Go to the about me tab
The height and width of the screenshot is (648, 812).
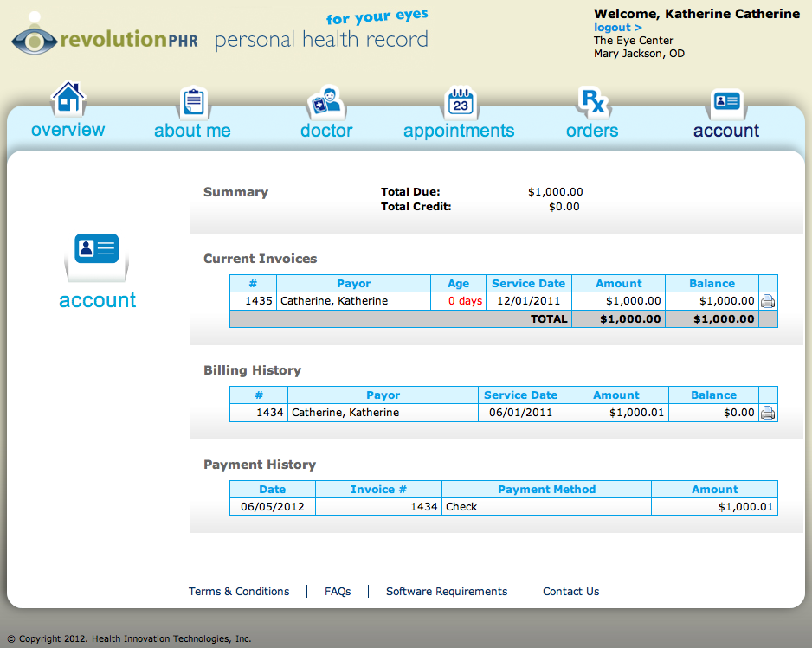click(x=192, y=131)
